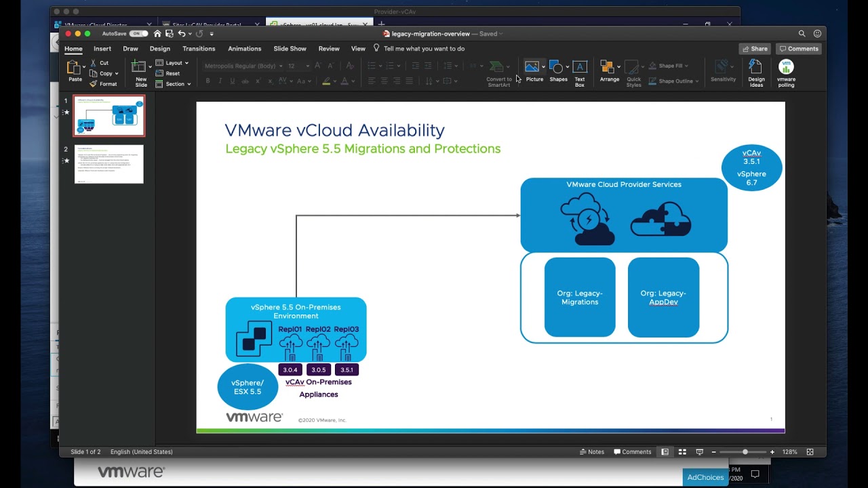Toggle the AutoSave switch
Image resolution: width=868 pixels, height=488 pixels.
tap(138, 34)
